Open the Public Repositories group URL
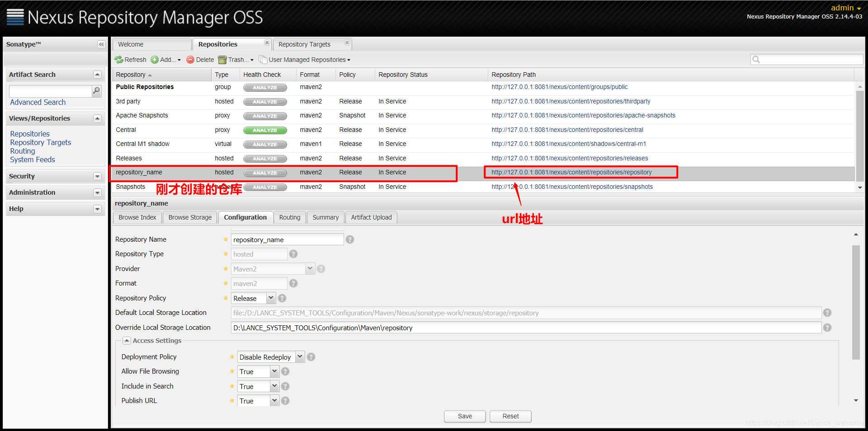Screen dimensions: 868x431 559,87
